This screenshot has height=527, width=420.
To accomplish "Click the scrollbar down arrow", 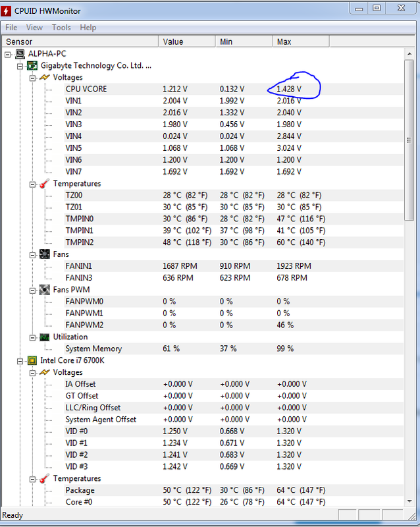I will (409, 501).
